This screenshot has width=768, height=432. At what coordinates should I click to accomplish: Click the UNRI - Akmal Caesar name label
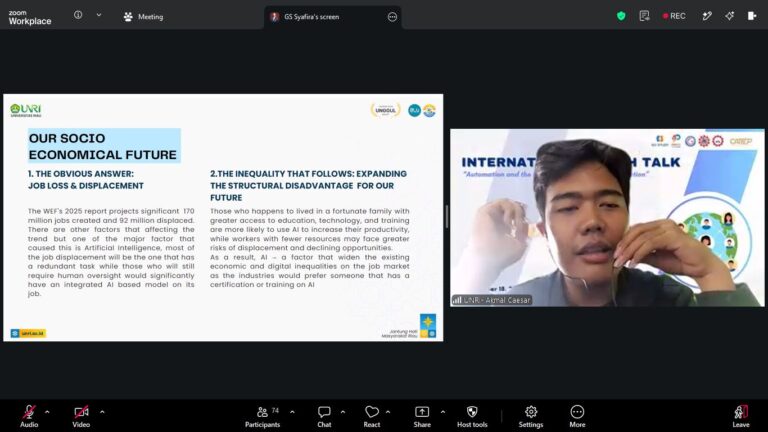tap(491, 300)
